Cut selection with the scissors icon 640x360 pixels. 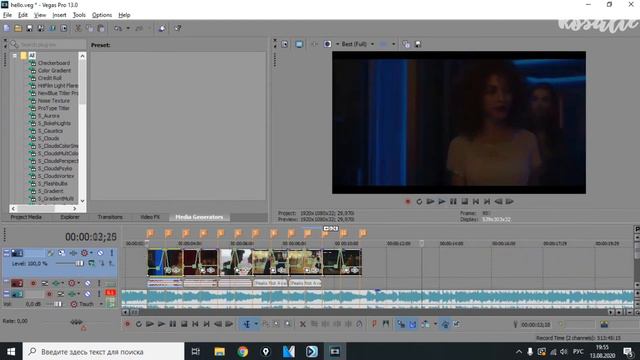coord(78,28)
